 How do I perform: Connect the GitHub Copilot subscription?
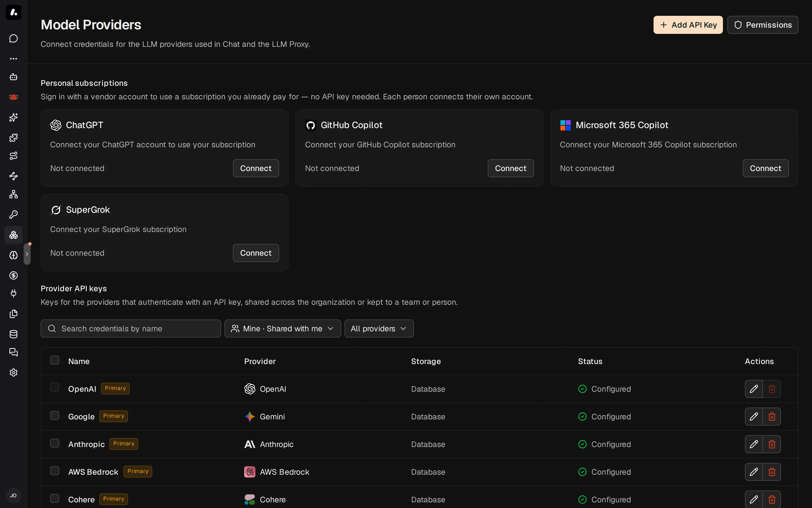pyautogui.click(x=510, y=168)
